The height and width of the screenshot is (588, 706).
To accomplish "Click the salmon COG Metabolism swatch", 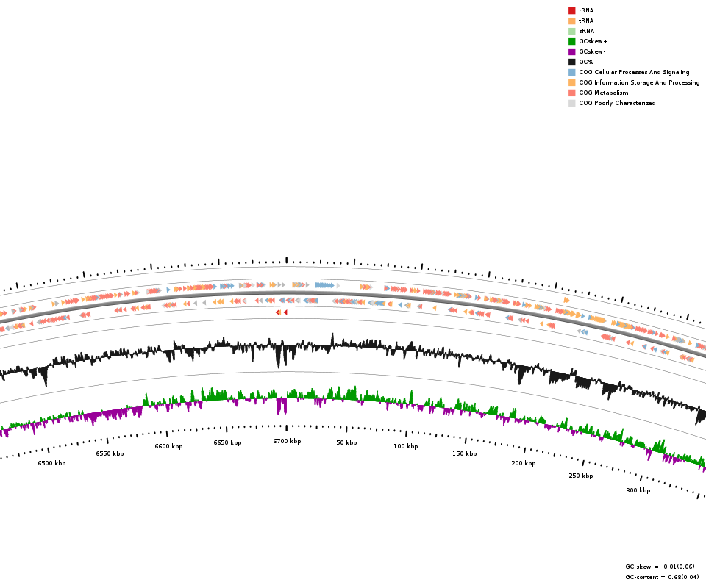I will tap(571, 93).
